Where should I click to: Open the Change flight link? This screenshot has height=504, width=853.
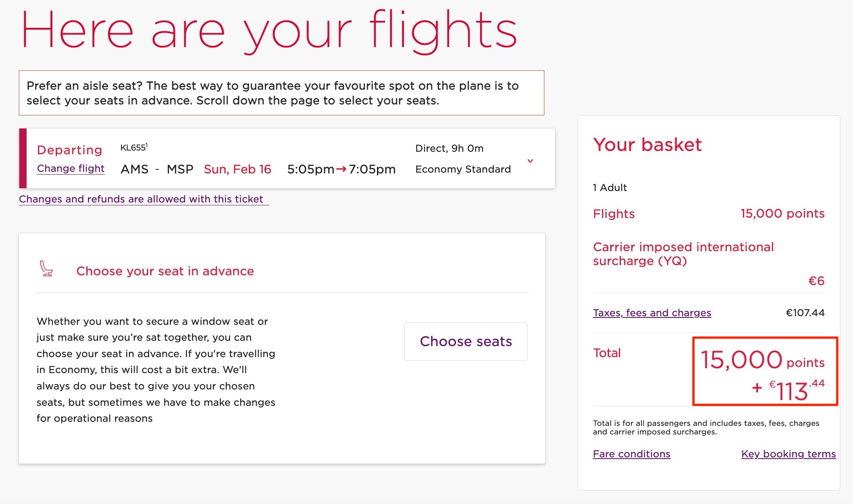(70, 168)
